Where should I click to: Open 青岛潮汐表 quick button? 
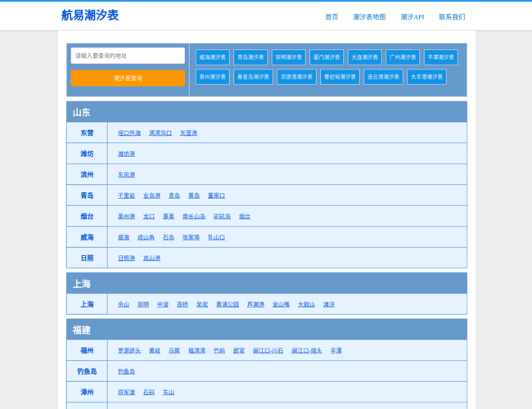250,57
